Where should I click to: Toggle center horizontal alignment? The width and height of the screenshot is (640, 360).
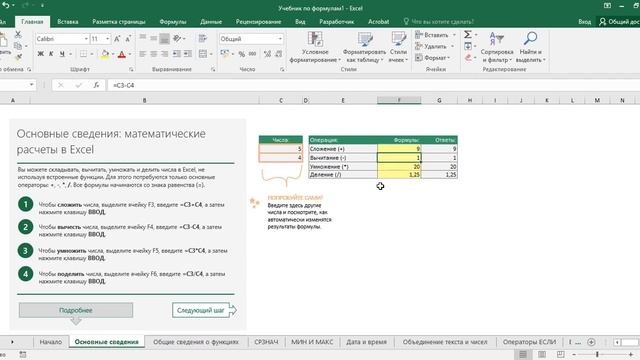153,54
